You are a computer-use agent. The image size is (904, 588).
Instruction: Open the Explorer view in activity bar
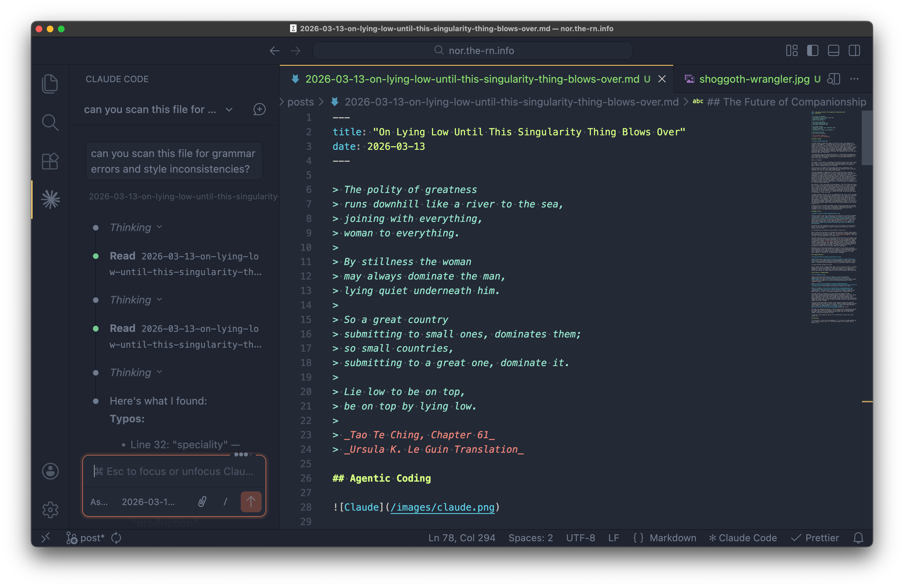pyautogui.click(x=50, y=84)
